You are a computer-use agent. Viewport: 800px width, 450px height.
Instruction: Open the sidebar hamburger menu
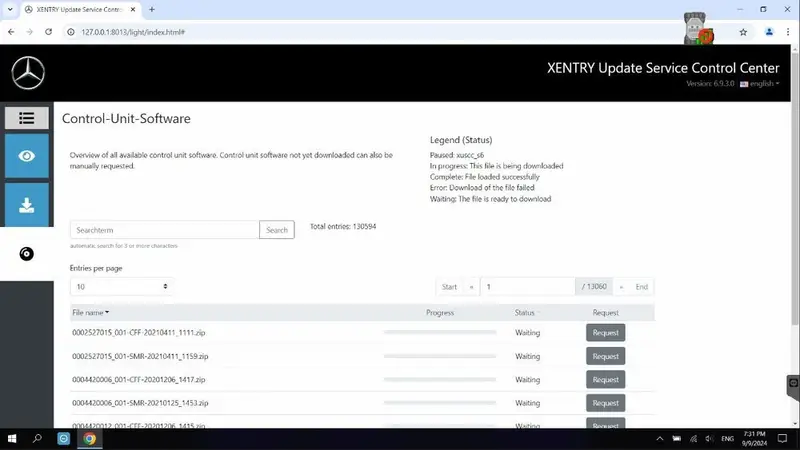tap(27, 118)
